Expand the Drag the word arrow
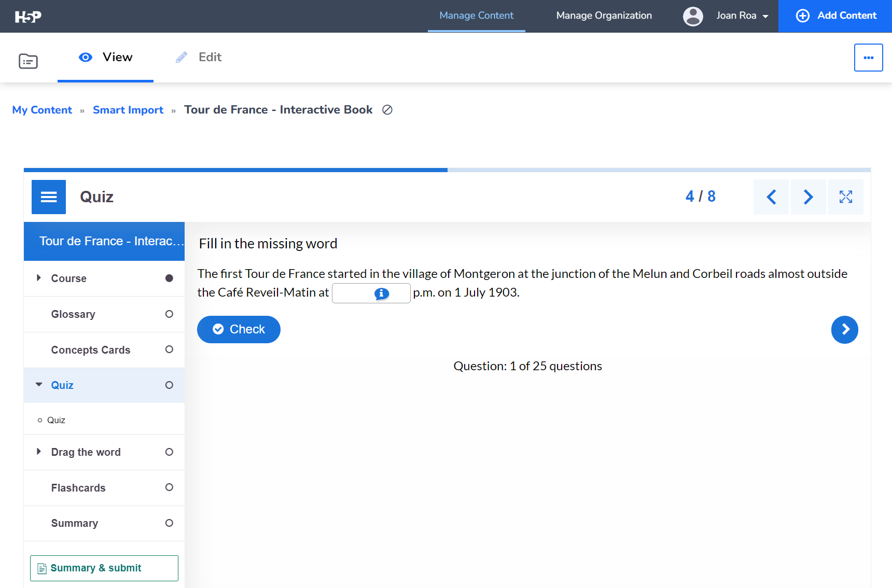 coord(39,452)
